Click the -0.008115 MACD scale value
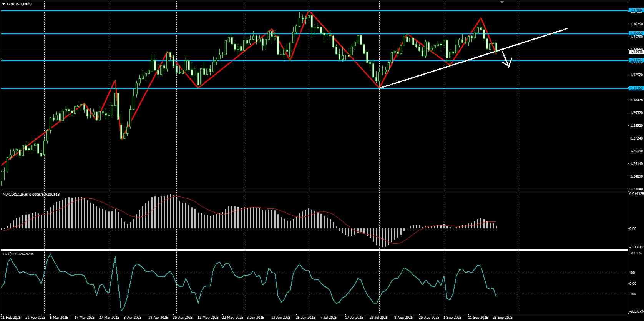Viewport: 644px width, 321px height. coord(636,247)
